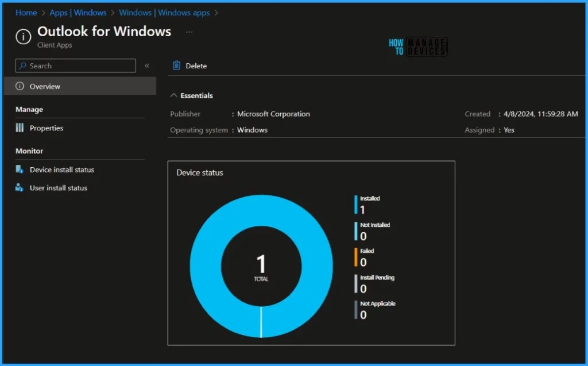The width and height of the screenshot is (588, 366).
Task: Click the Outlook for Windows heading
Action: [x=105, y=31]
